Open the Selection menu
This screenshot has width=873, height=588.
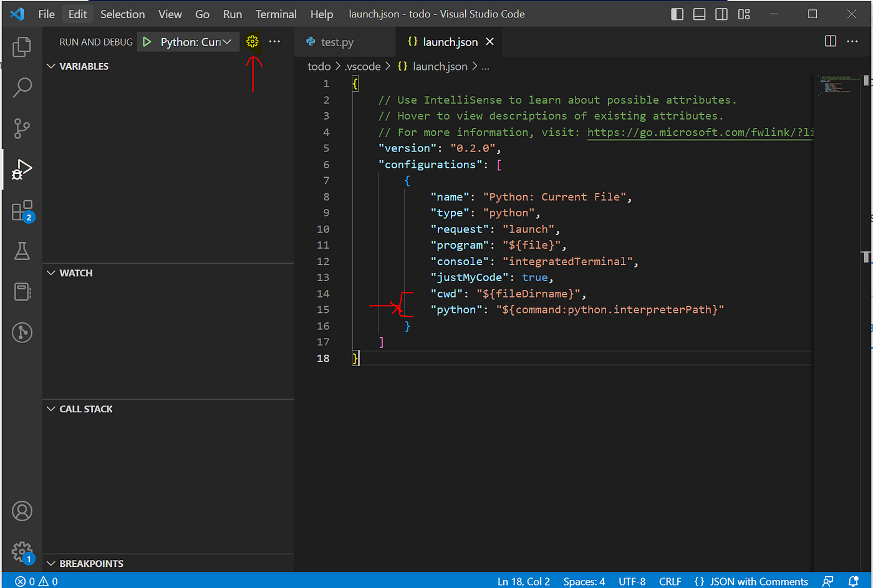123,14
